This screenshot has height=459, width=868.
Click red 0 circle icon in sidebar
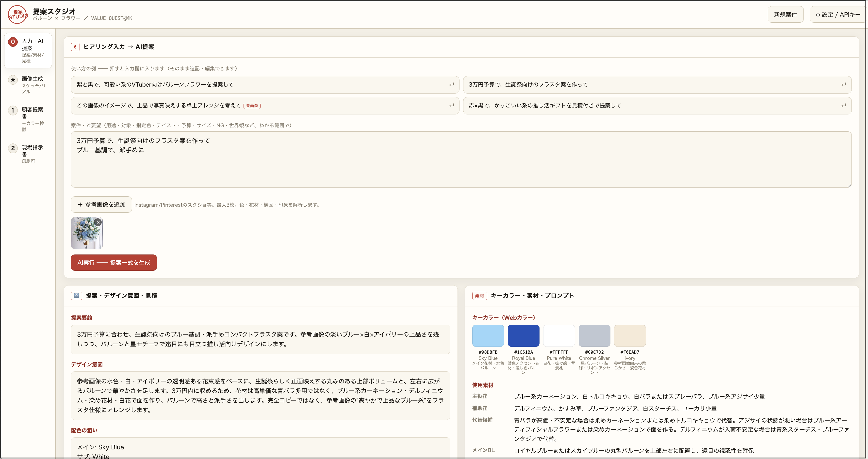point(13,42)
